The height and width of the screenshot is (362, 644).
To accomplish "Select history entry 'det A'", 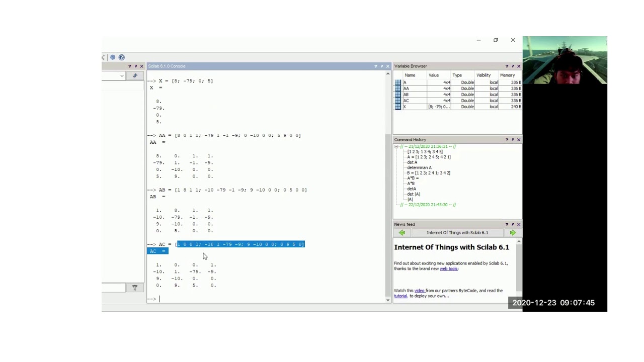I will click(412, 162).
